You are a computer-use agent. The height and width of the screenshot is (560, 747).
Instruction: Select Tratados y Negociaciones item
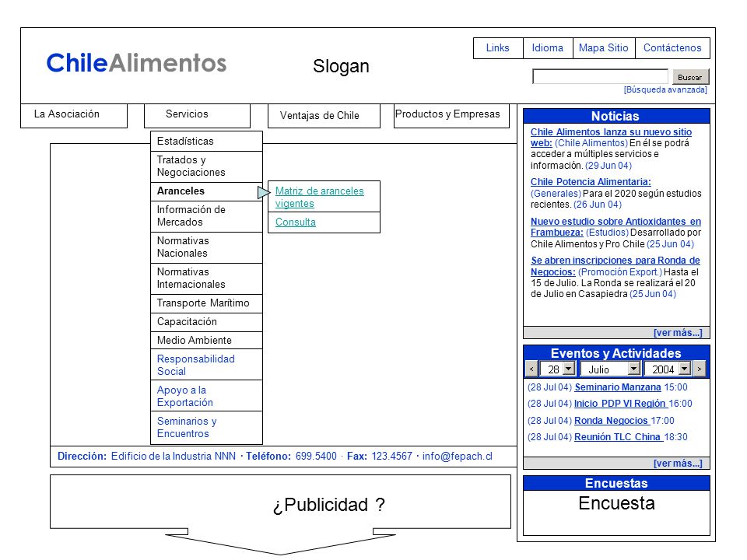206,166
